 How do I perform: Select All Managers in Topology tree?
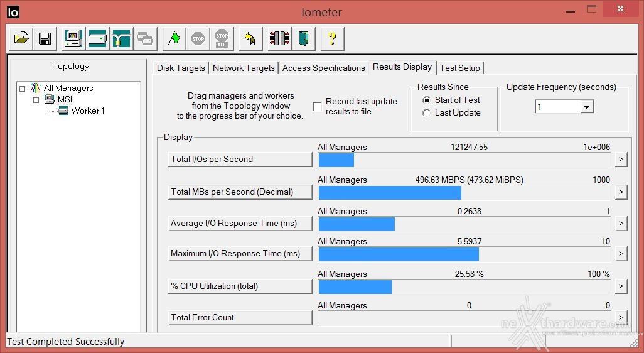(68, 89)
